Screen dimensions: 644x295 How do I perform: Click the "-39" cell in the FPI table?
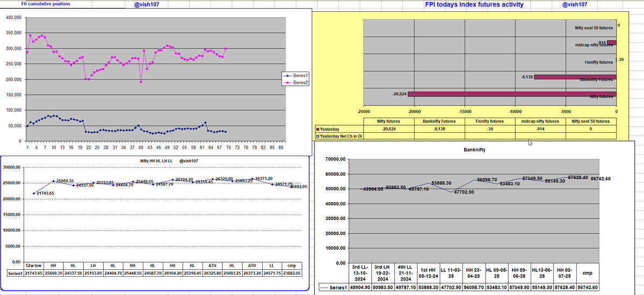490,128
